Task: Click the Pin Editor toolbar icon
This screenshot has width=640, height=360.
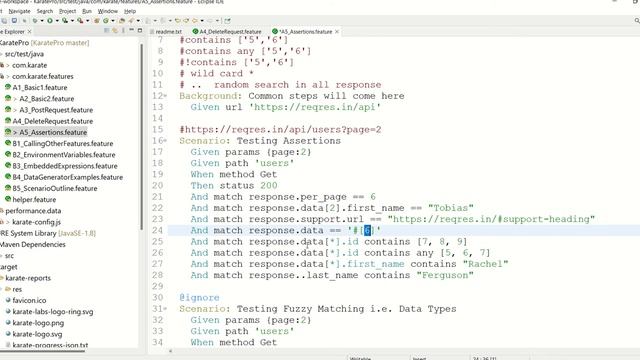Action: (227, 20)
